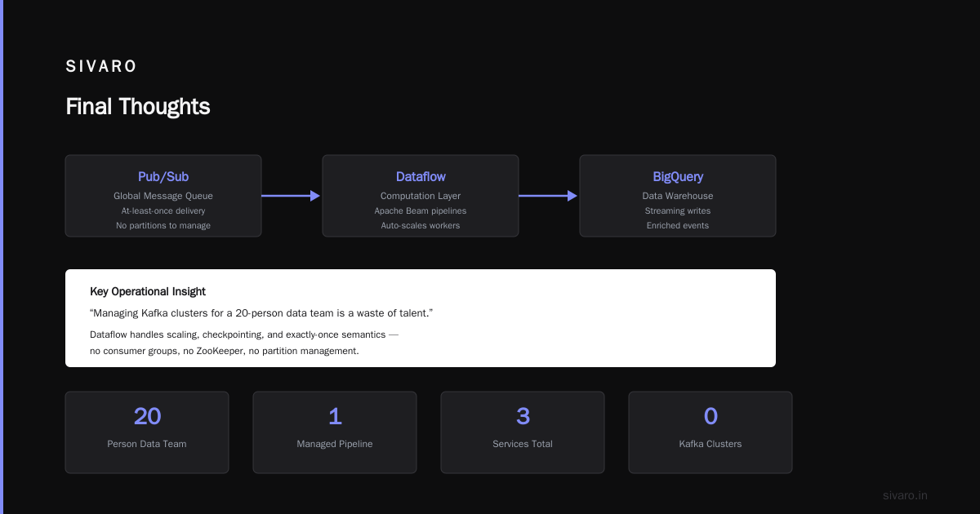
Task: Open the BigQuery data warehouse card
Action: click(678, 196)
